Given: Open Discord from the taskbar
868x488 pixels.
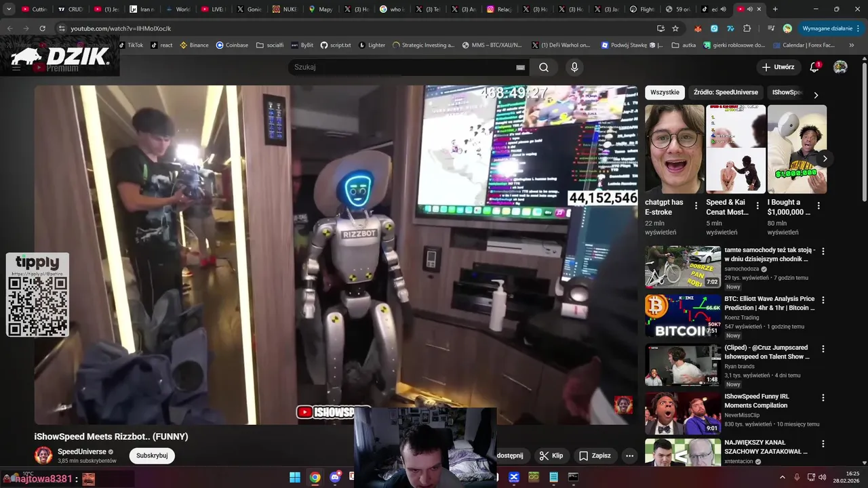Looking at the screenshot, I should click(x=335, y=477).
